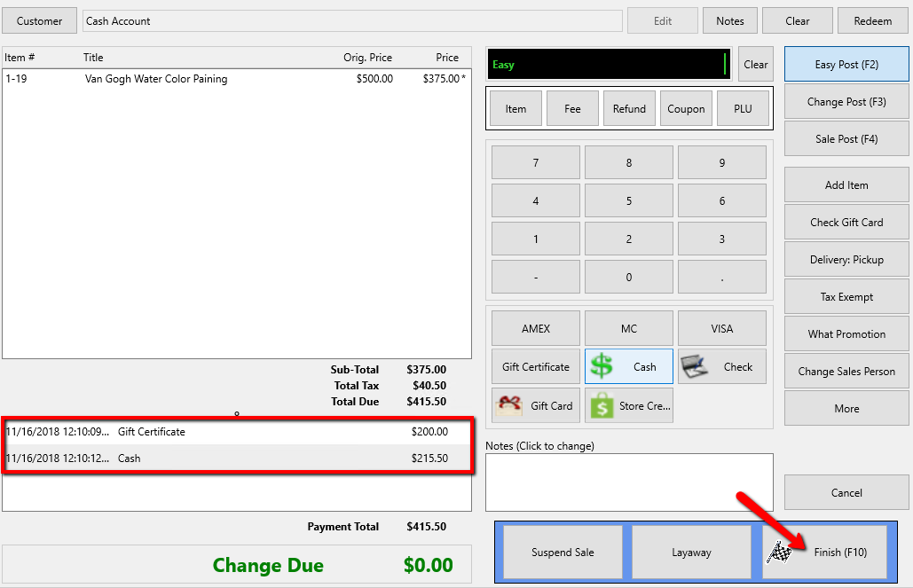
Task: Tap keypad number 3
Action: pos(722,239)
